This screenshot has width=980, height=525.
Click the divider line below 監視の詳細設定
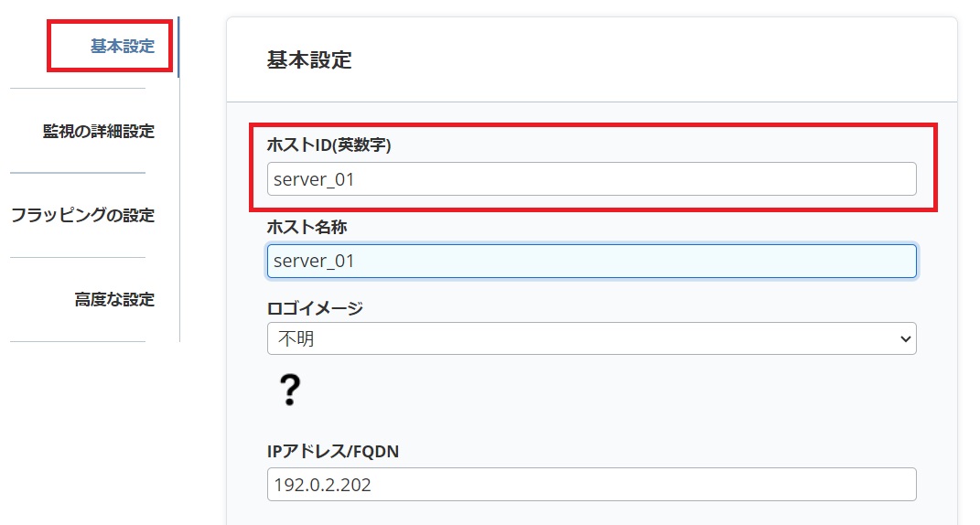tap(78, 173)
